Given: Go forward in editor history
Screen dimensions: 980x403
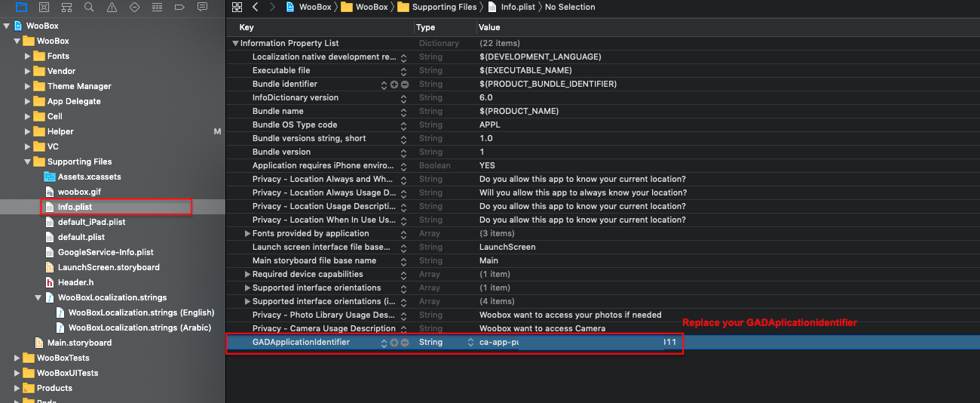Looking at the screenshot, I should click(272, 7).
